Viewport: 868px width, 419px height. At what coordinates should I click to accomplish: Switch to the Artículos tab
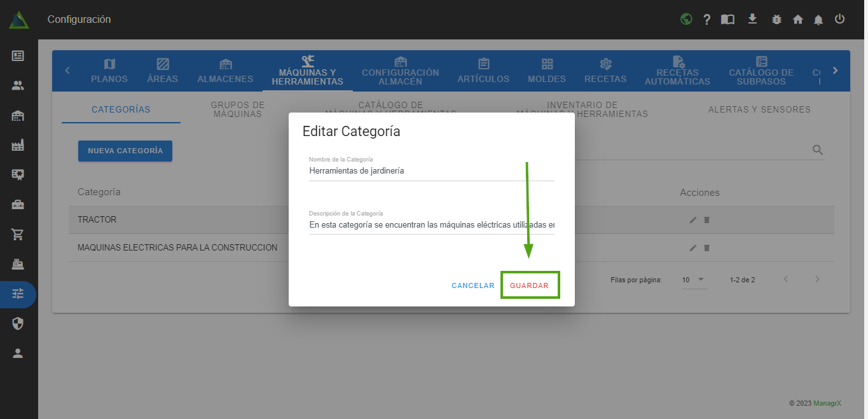[x=483, y=71]
